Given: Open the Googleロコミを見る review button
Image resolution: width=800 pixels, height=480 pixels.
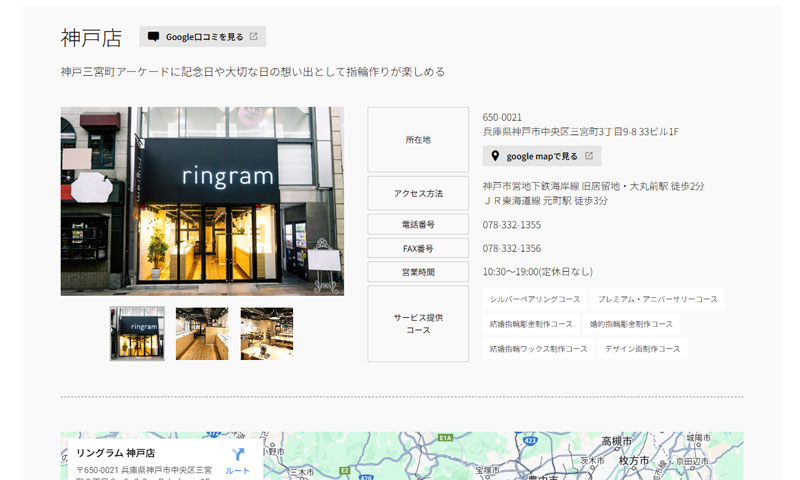Looking at the screenshot, I should (x=202, y=37).
